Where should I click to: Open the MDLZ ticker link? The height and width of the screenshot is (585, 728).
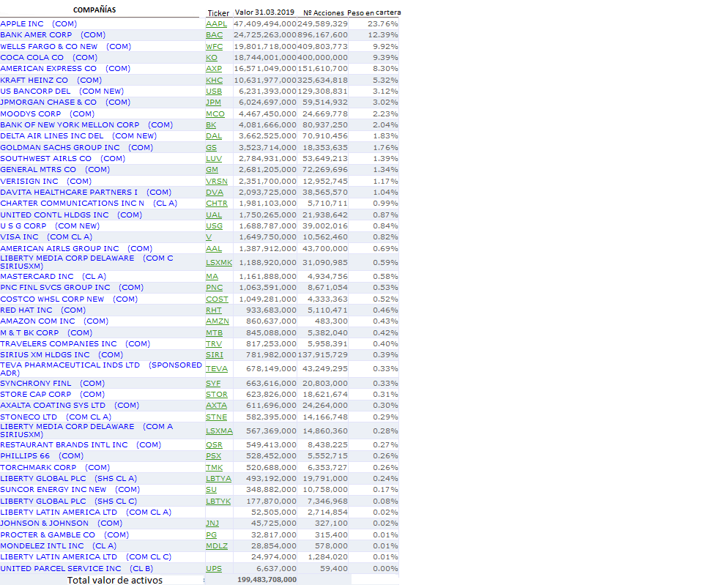(x=216, y=546)
